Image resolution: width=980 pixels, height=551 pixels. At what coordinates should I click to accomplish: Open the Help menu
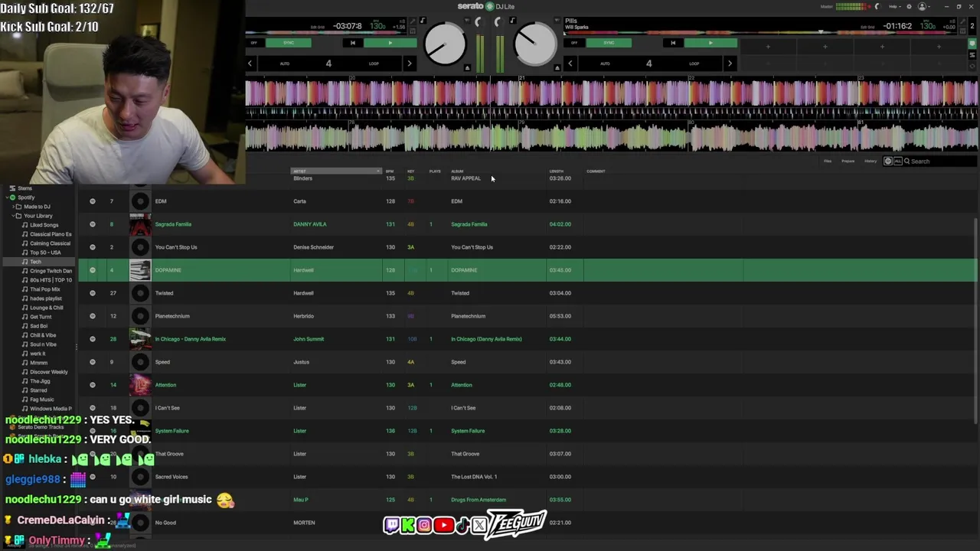click(894, 6)
